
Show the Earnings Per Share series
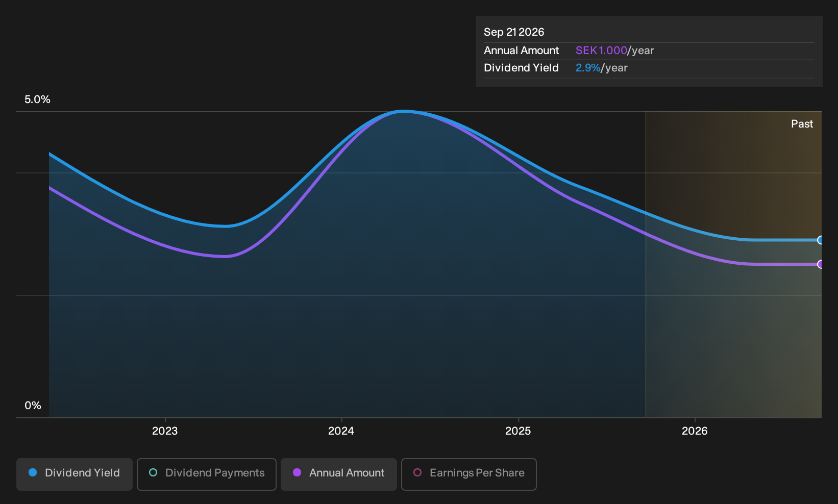tap(469, 474)
